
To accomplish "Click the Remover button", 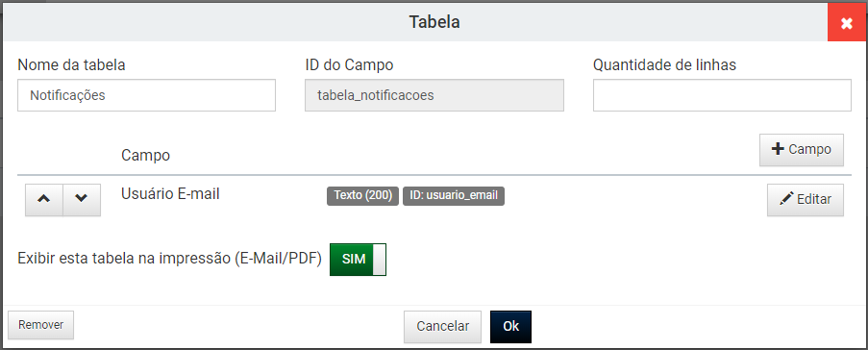I will (x=41, y=325).
